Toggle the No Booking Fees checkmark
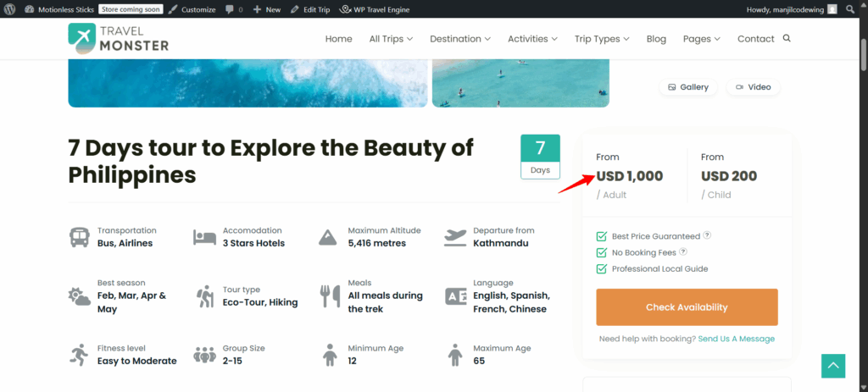This screenshot has height=392, width=868. pyautogui.click(x=602, y=252)
